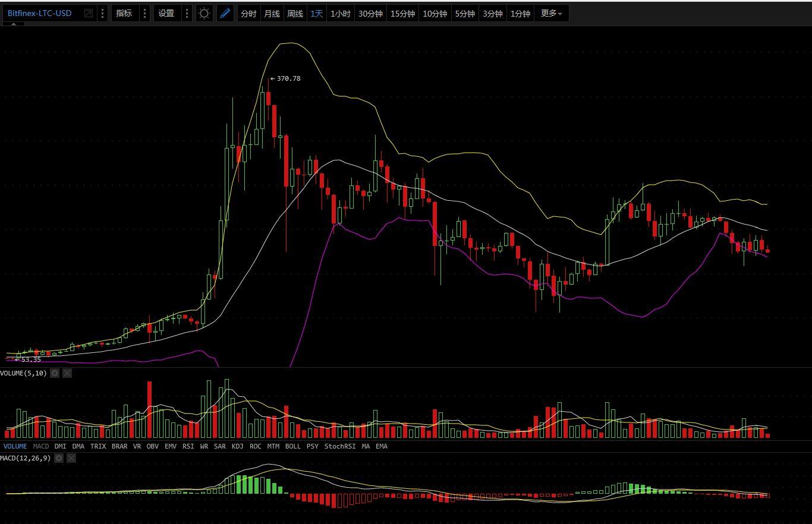
Task: Click the 53.35 low price label
Action: click(31, 359)
